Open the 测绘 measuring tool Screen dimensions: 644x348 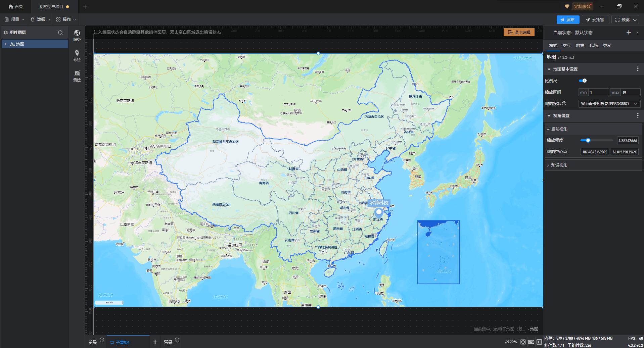point(77,76)
